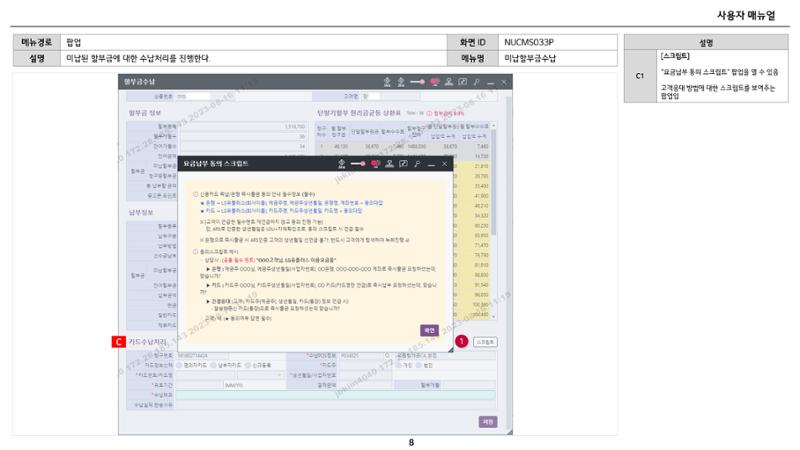Close the 요금납부 동의 스크립트 popup
This screenshot has height=450, width=800.
(x=445, y=164)
